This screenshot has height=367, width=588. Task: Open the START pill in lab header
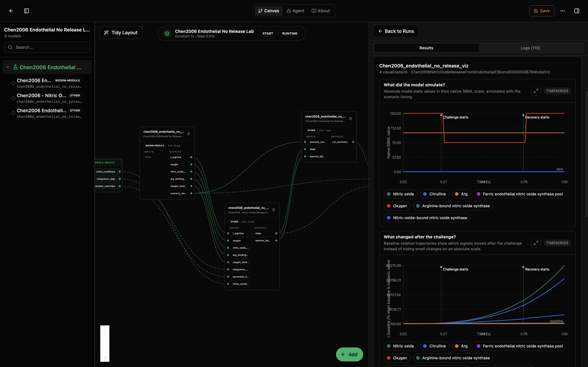click(x=268, y=34)
